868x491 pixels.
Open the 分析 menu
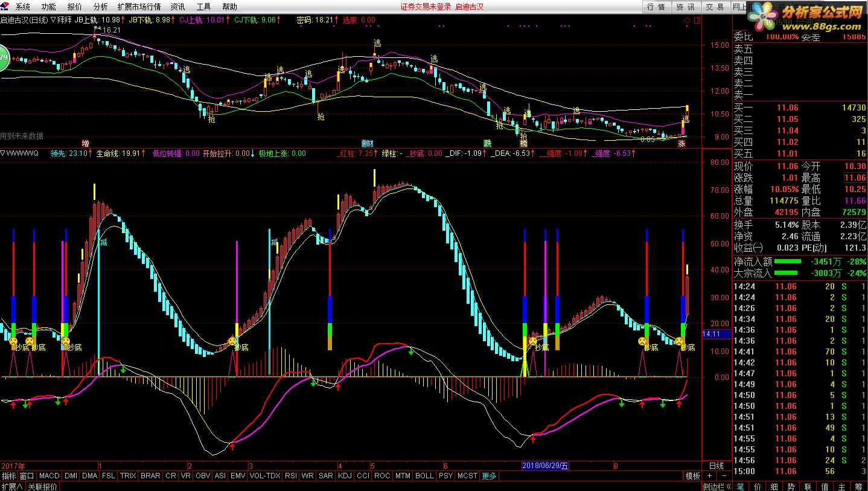101,7
